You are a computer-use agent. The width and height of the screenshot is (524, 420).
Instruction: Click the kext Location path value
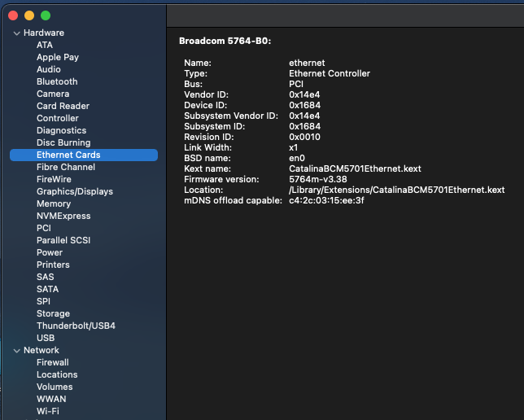(396, 190)
